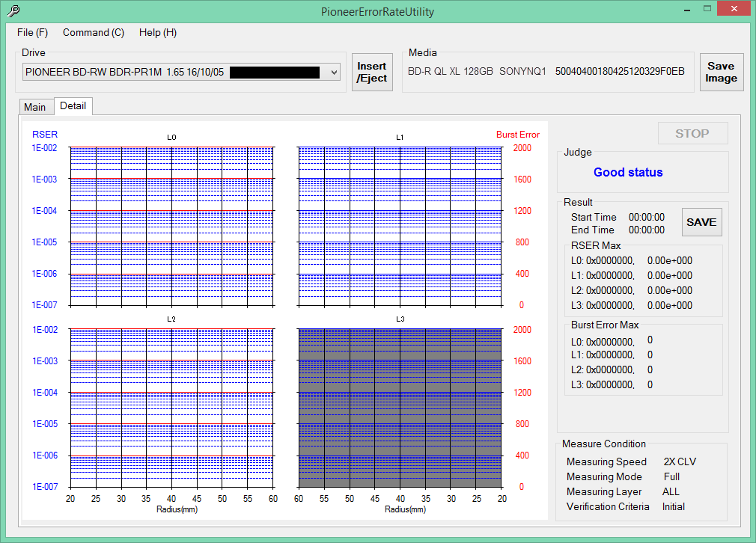The image size is (756, 543).
Task: Click the SAVE result button
Action: (701, 222)
